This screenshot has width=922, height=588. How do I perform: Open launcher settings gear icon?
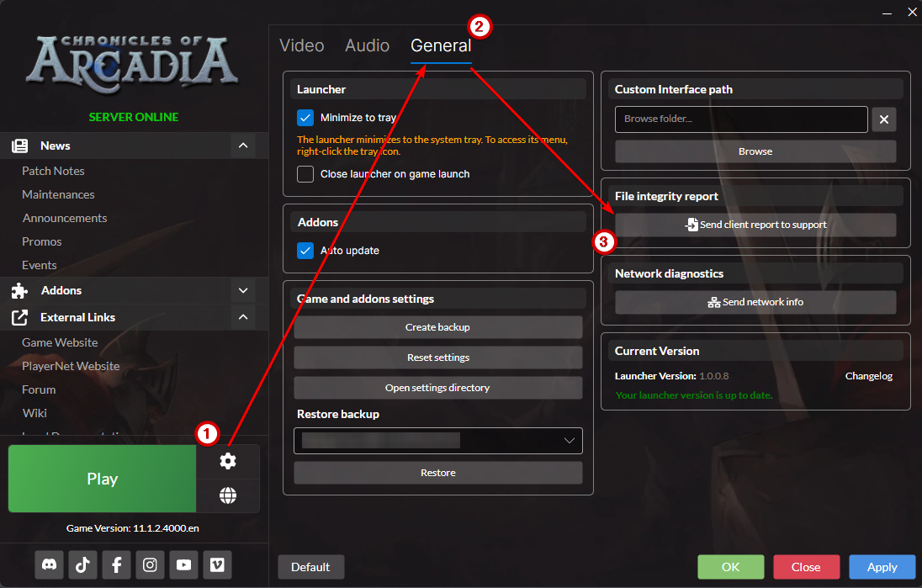pos(228,461)
